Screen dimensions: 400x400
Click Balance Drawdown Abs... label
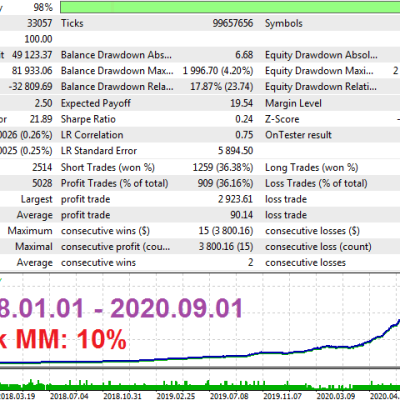click(x=116, y=55)
